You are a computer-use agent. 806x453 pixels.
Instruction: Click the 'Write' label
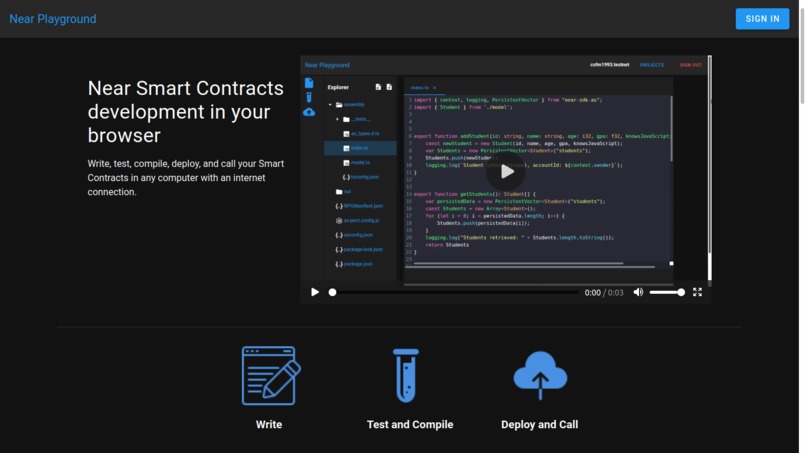pyautogui.click(x=269, y=425)
